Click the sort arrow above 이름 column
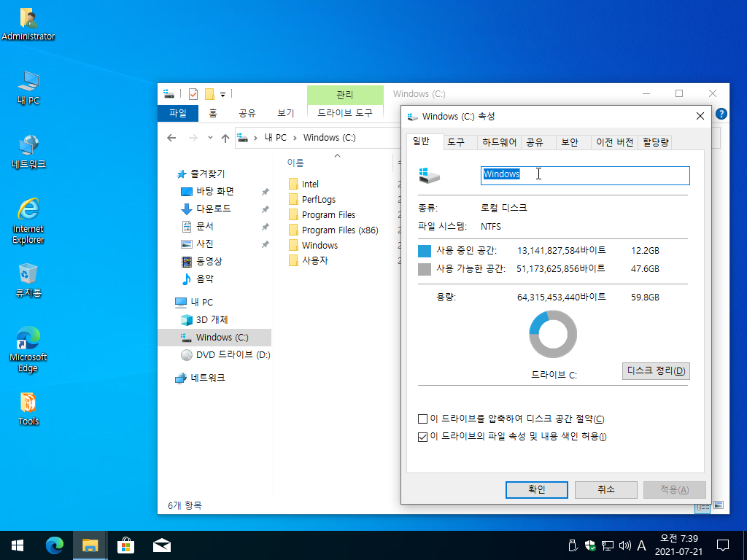 (337, 156)
